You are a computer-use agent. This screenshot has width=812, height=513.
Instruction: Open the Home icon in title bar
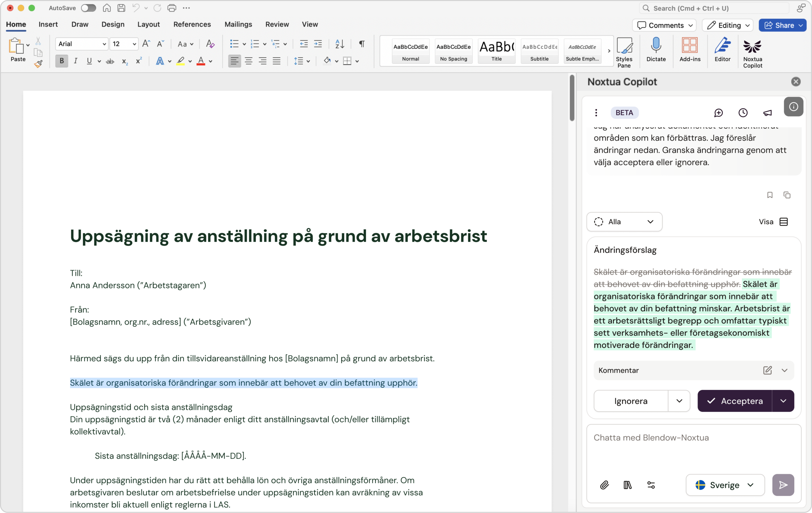point(107,8)
